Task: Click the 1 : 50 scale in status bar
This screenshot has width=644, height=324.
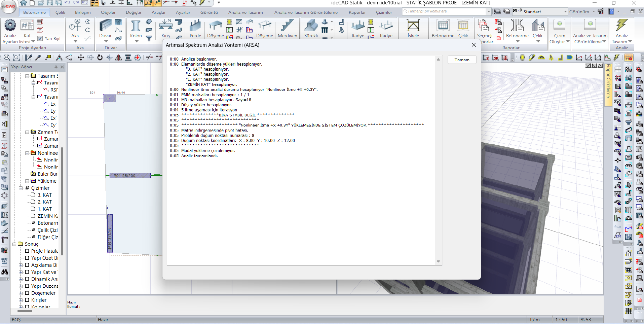Action: coord(561,320)
